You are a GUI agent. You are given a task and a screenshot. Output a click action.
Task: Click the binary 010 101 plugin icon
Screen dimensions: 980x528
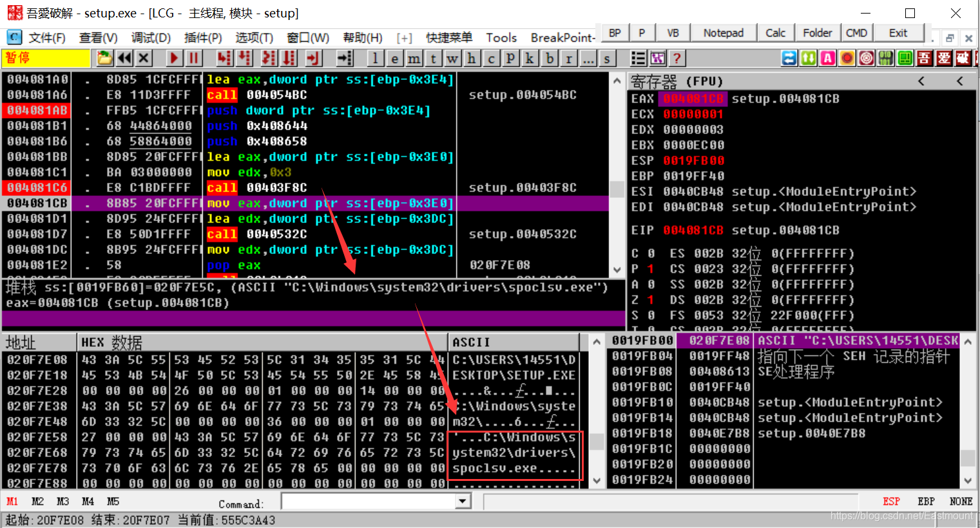point(886,58)
